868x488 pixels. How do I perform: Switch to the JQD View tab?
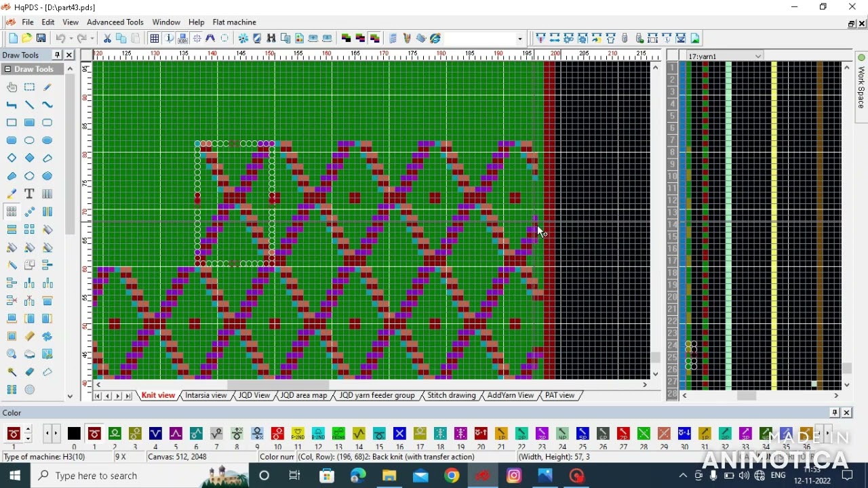[x=254, y=395]
